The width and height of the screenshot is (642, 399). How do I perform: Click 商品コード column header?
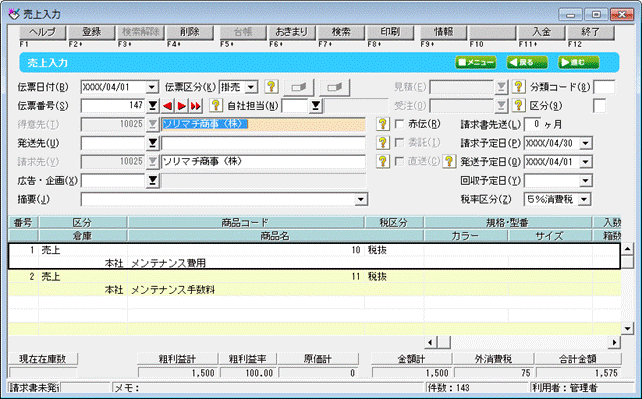[246, 223]
